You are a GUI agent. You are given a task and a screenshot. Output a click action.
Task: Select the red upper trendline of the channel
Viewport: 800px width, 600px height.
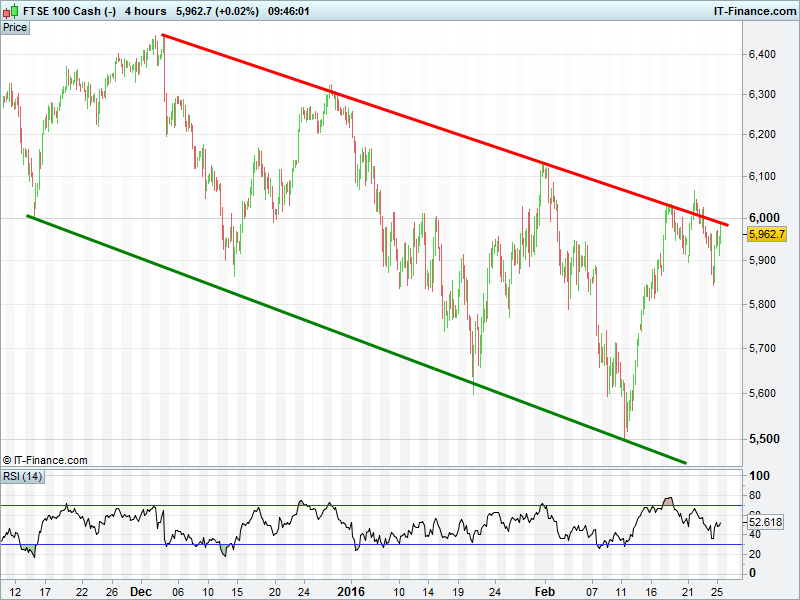[445, 130]
